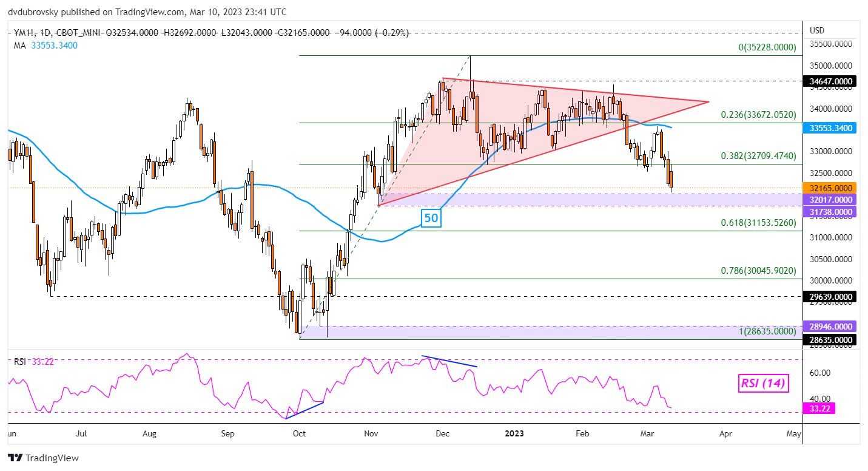
Task: Click the purple 32017.0000 price tag
Action: (x=829, y=200)
